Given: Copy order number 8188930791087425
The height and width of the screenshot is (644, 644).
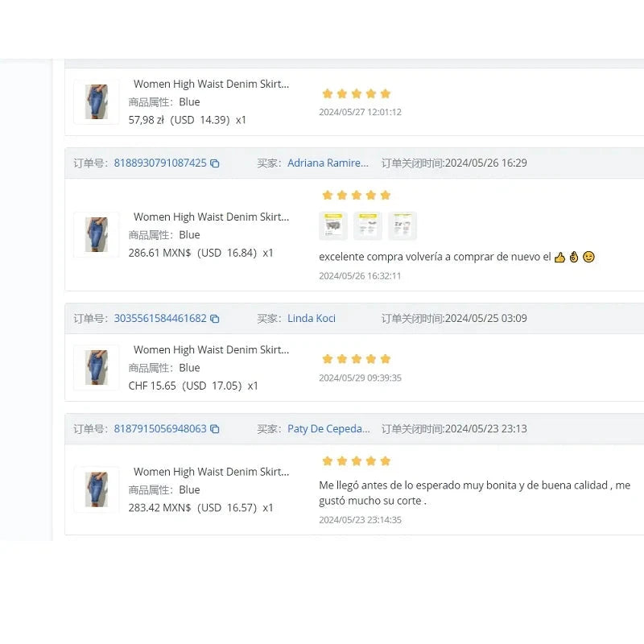Looking at the screenshot, I should 215,163.
